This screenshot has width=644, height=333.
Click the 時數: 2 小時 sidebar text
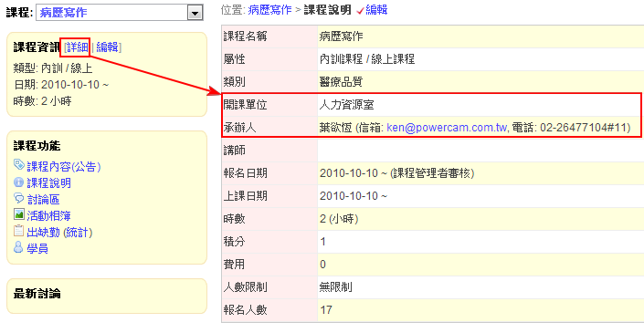tap(42, 101)
